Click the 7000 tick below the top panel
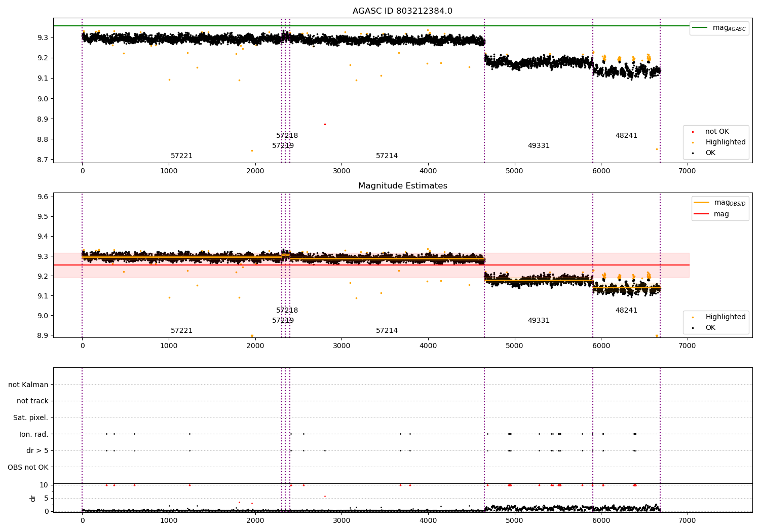The height and width of the screenshot is (532, 760). click(687, 171)
